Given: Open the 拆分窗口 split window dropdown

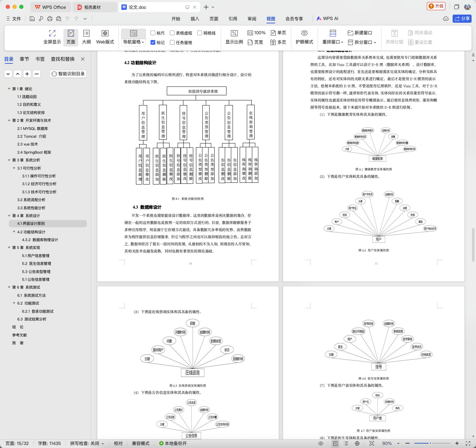Looking at the screenshot, I should tap(362, 42).
